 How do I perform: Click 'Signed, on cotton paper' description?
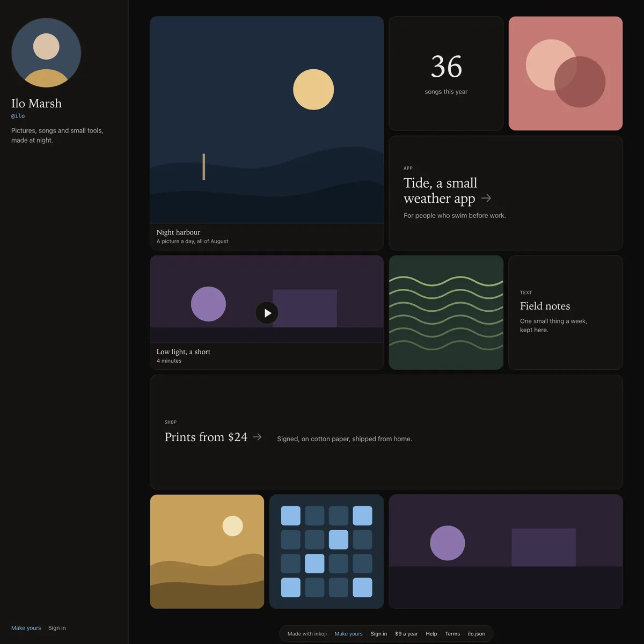[345, 439]
